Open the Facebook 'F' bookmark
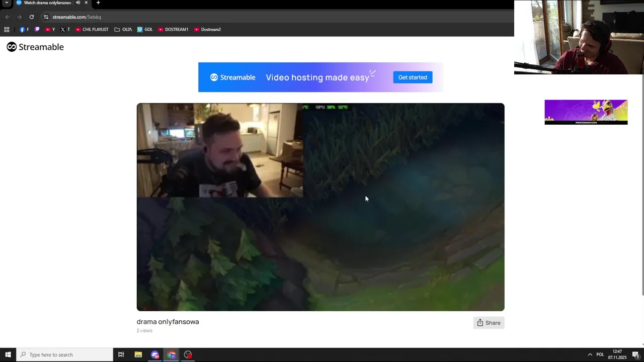 pos(24,30)
